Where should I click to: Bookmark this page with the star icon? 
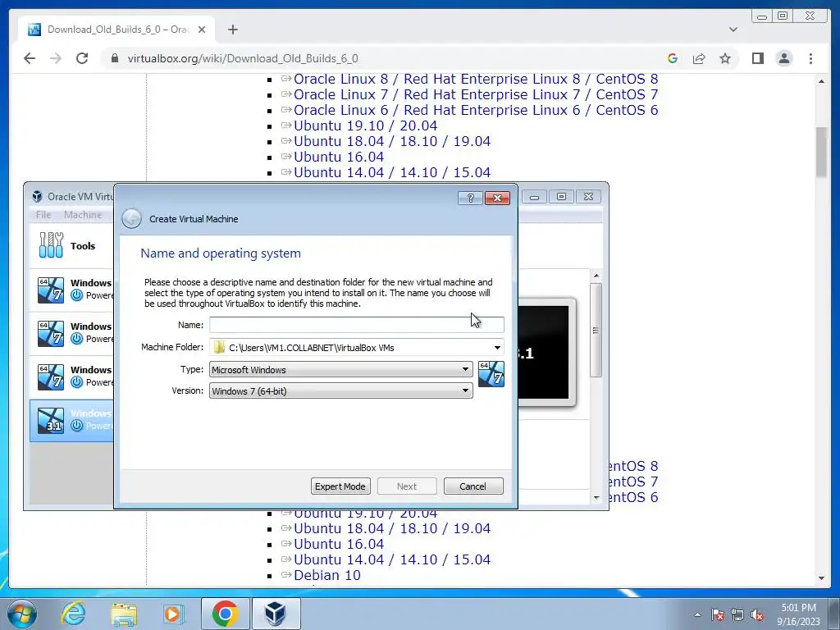[725, 58]
